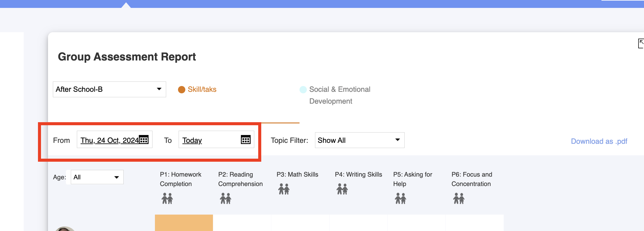
Task: Select the P6: Focus and Concentration header
Action: point(472,179)
